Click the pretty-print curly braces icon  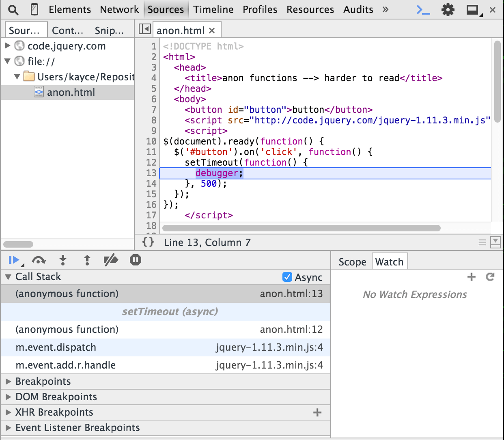coord(148,242)
